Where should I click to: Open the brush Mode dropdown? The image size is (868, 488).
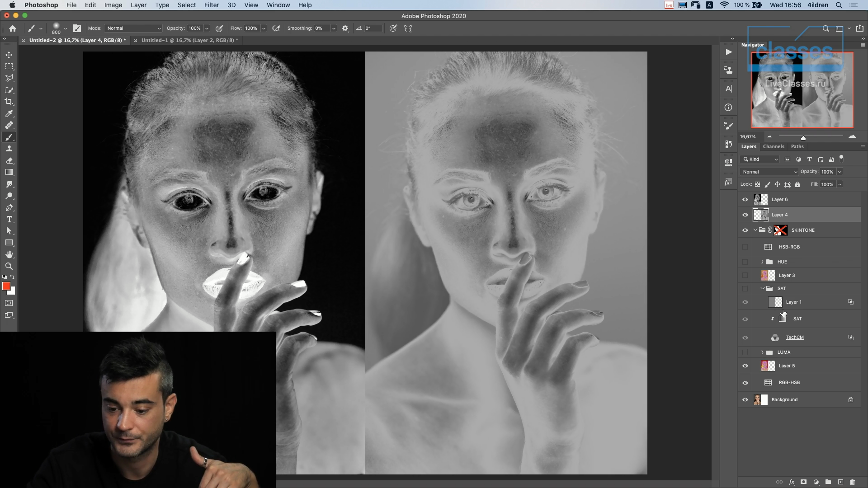[x=133, y=28]
